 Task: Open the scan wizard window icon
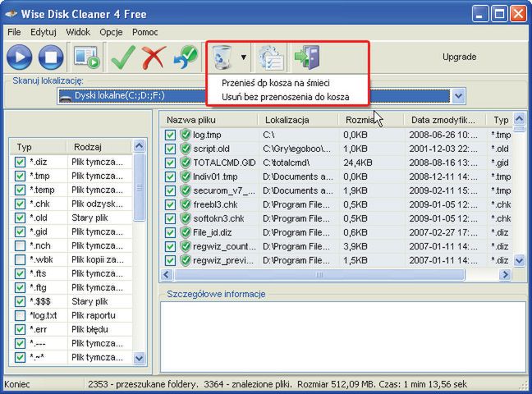pos(87,57)
